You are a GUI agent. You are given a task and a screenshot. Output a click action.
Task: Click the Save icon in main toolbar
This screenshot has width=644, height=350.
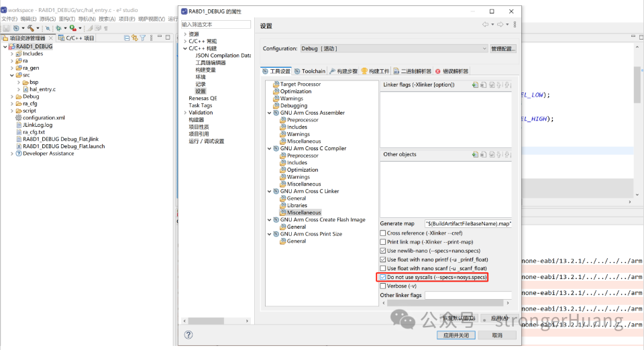[6, 28]
